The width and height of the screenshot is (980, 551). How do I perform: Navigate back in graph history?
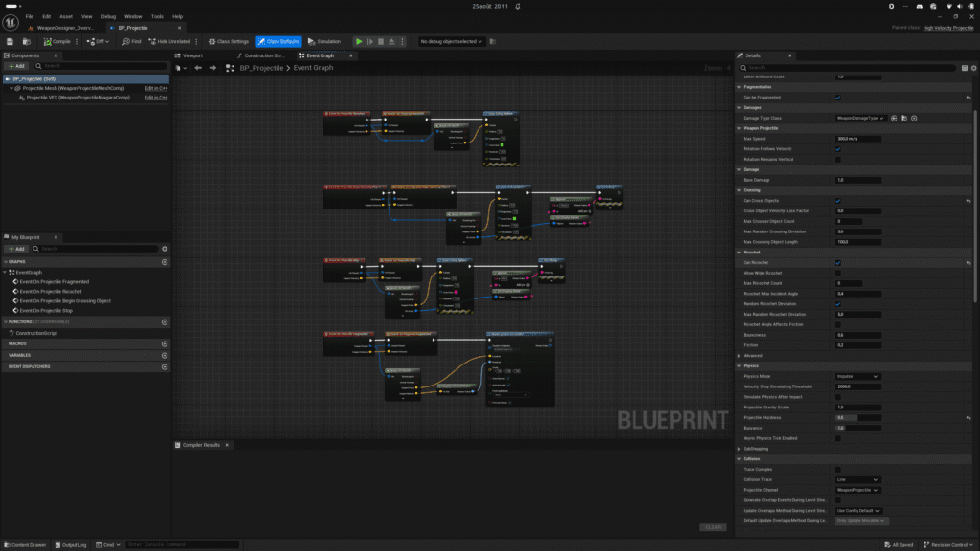point(198,68)
